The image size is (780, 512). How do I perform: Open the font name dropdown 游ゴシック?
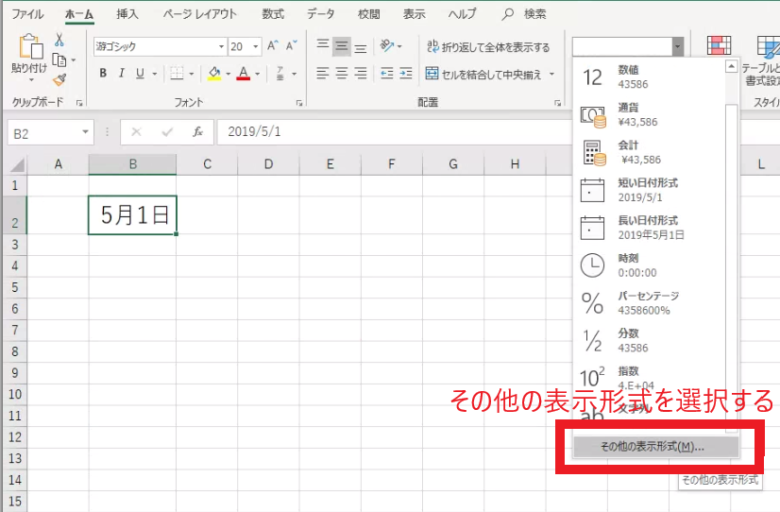[221, 47]
